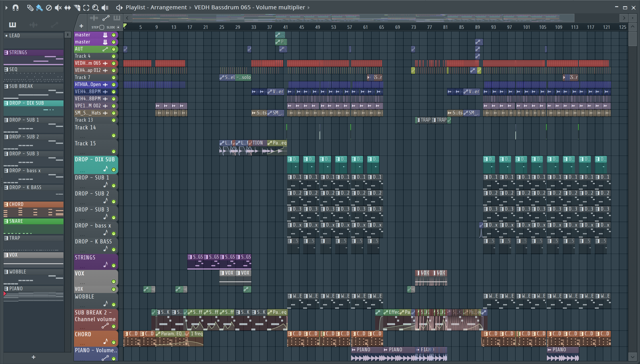640x364 pixels.
Task: Show the audio clips picker tab
Action: tap(33, 25)
